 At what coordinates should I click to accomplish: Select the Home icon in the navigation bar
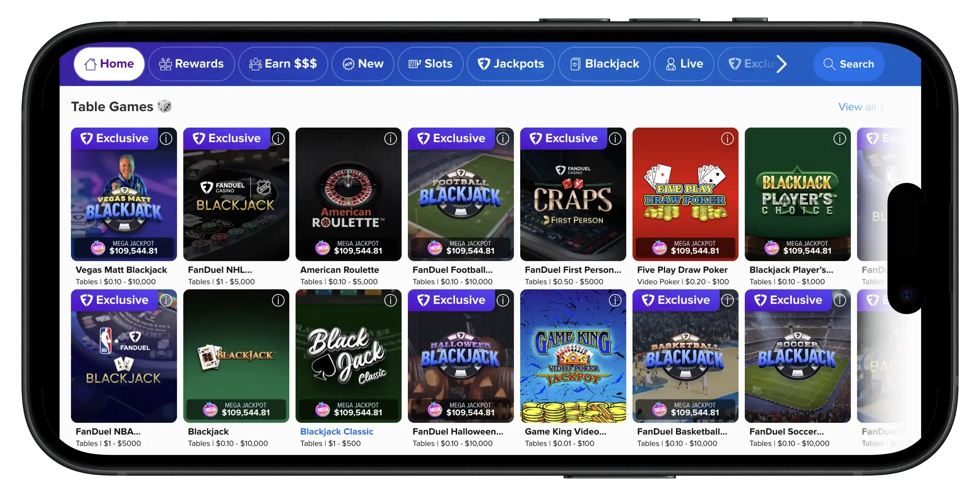(90, 64)
